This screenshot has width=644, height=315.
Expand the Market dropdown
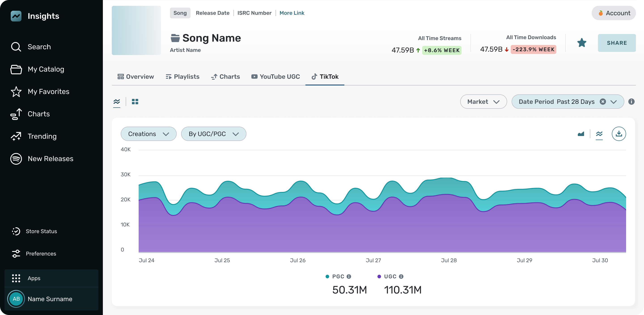tap(483, 102)
